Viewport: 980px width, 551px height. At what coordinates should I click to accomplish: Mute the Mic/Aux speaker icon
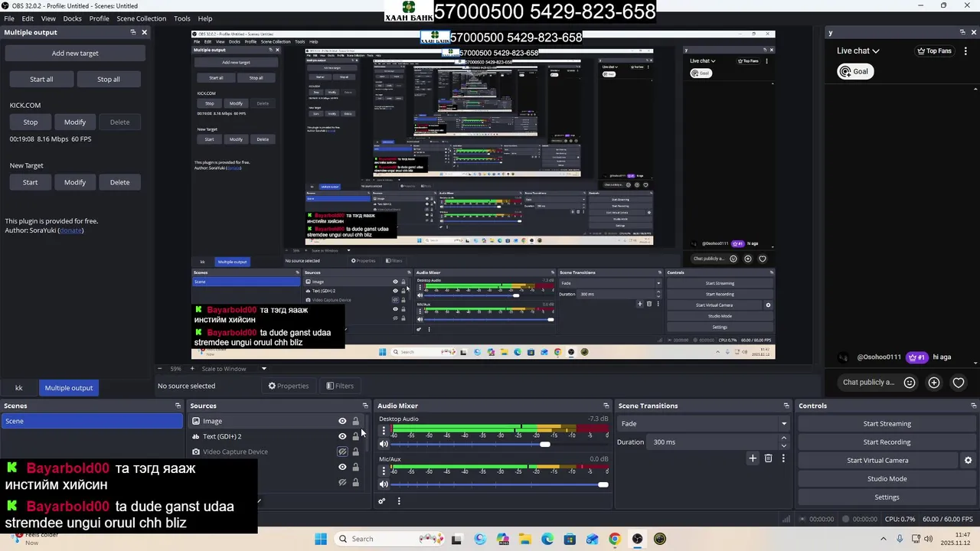click(384, 484)
